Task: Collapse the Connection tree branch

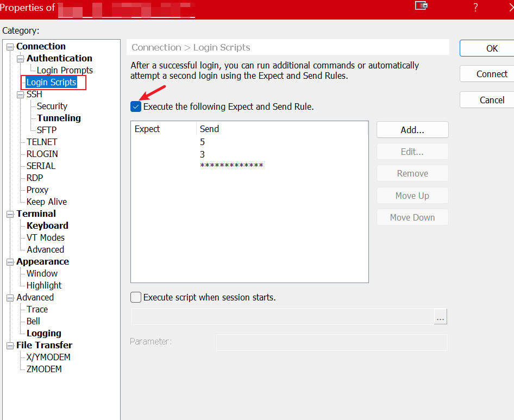Action: (x=9, y=46)
